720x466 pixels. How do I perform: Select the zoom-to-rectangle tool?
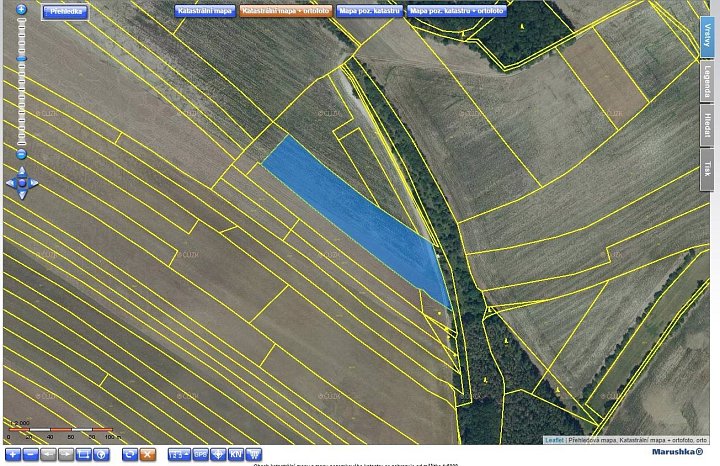(84, 455)
